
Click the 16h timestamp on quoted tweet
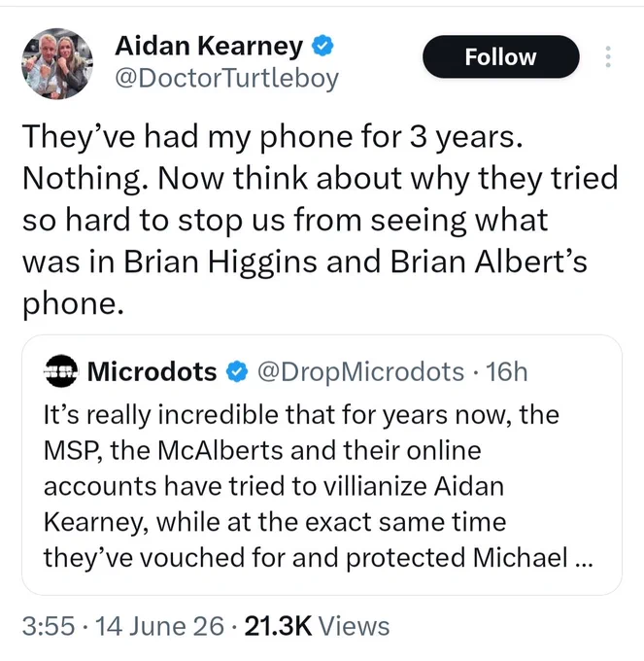pos(506,371)
